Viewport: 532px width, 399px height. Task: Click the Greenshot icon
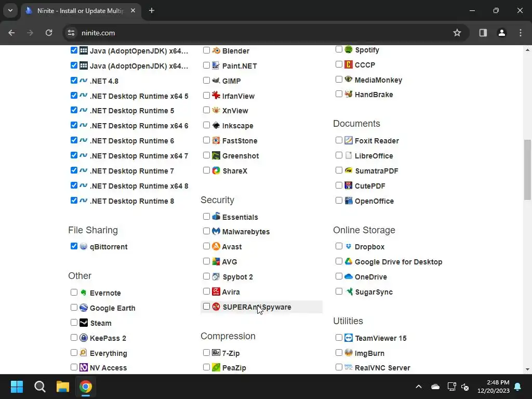pyautogui.click(x=216, y=155)
